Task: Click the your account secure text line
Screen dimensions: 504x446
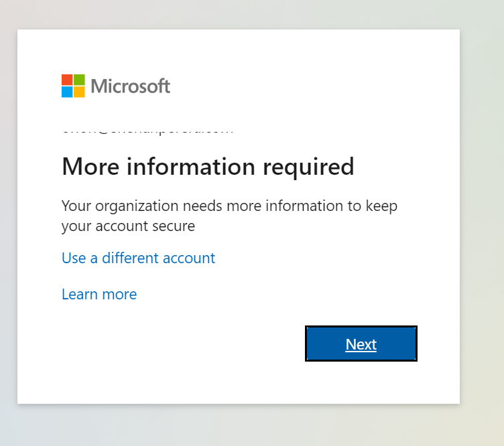Action: click(128, 226)
